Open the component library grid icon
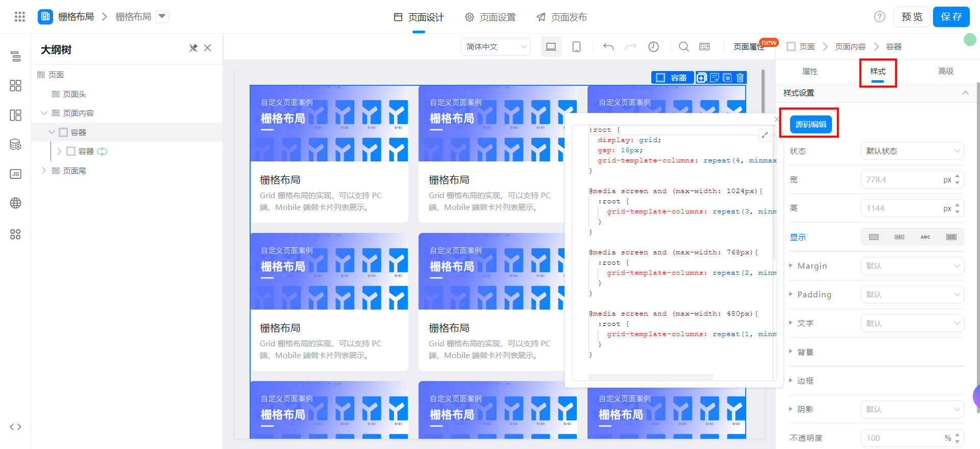The height and width of the screenshot is (449, 980). pyautogui.click(x=15, y=85)
